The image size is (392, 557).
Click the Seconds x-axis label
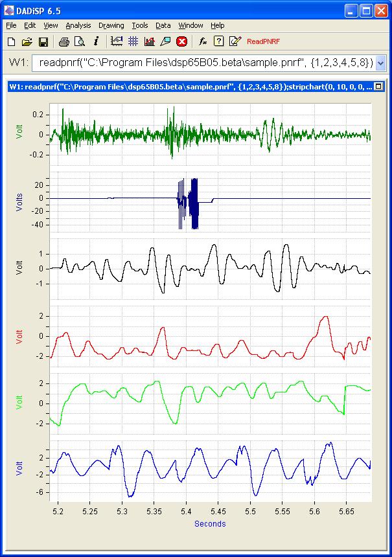coord(210,523)
